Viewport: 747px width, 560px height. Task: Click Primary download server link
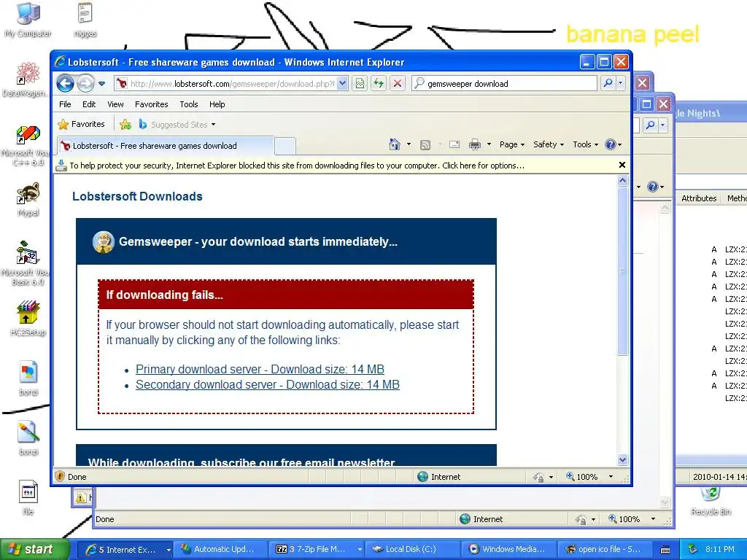[260, 369]
